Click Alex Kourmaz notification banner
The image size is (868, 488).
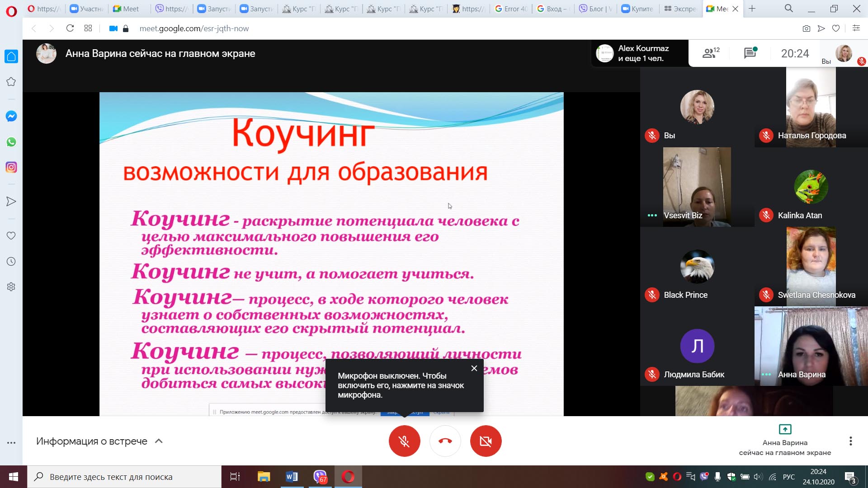coord(640,53)
